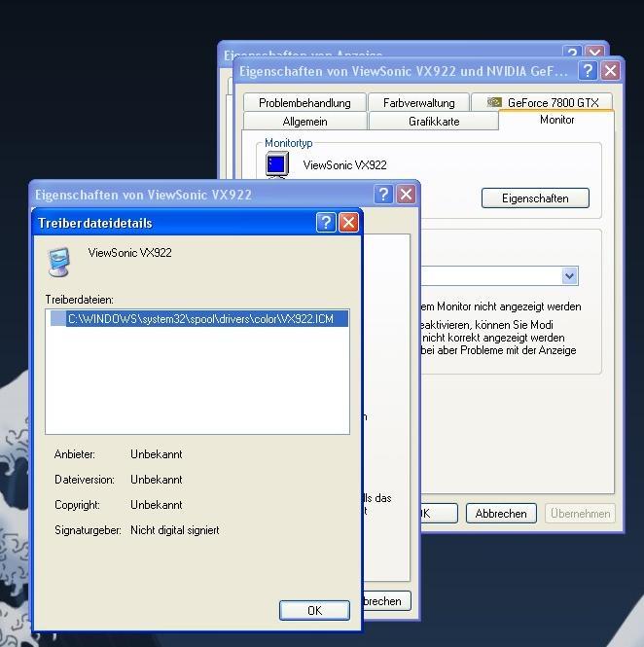The image size is (644, 647).
Task: Click Abbrechen in the NVIDIA properties window
Action: click(x=501, y=514)
